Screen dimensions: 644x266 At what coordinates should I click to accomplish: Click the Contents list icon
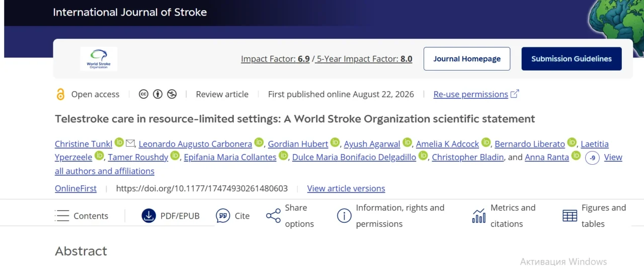coord(62,216)
